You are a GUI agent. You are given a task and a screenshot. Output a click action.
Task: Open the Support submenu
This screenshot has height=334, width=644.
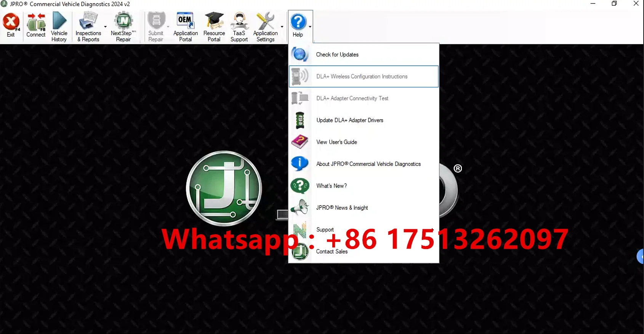pos(364,230)
